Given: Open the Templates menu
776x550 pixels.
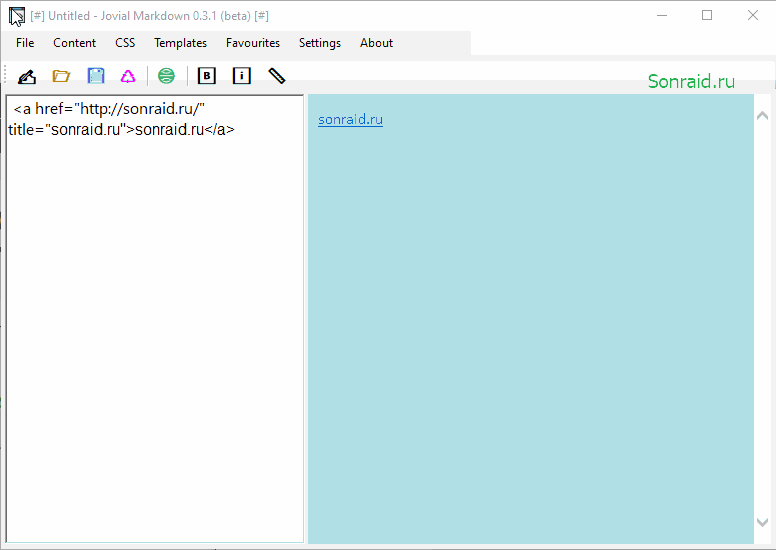Looking at the screenshot, I should point(180,43).
